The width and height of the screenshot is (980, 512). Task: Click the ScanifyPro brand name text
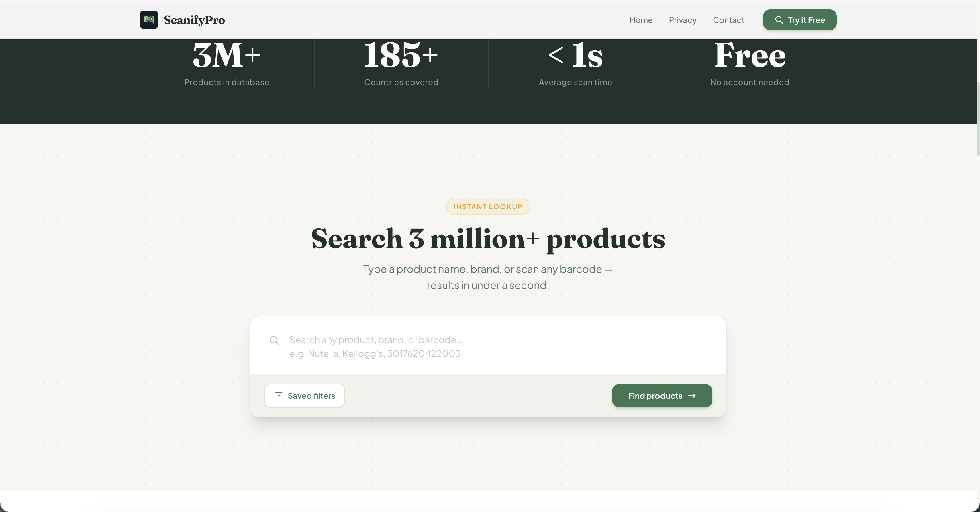[x=194, y=20]
